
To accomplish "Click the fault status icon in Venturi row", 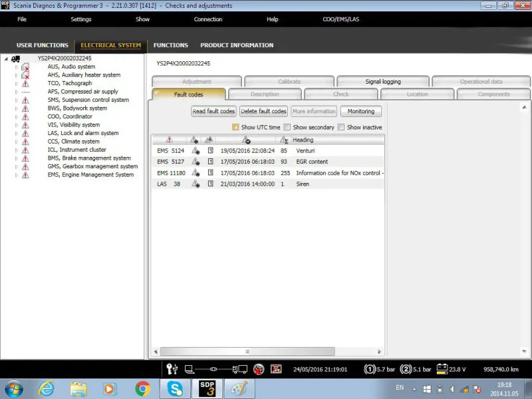I will click(x=196, y=151).
